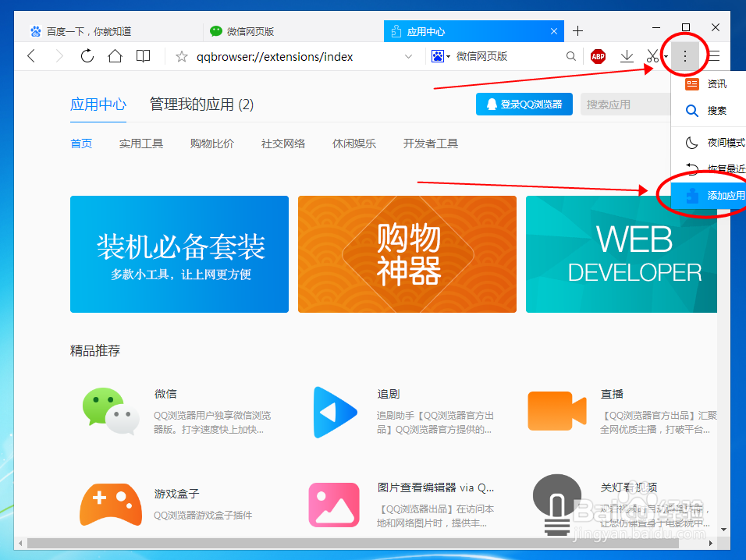Viewport: 746px width, 560px height.
Task: Click the 追剧 play icon
Action: (335, 412)
